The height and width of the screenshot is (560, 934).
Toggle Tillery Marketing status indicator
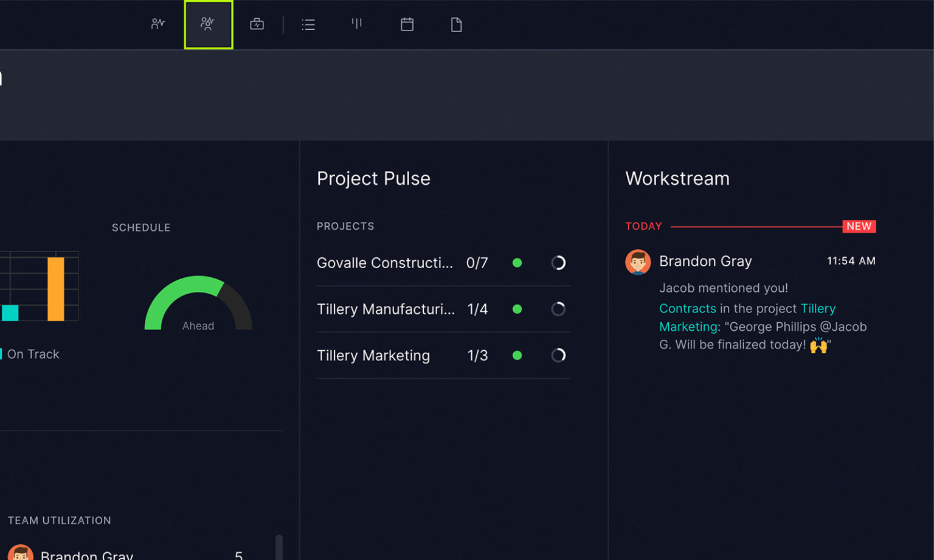[517, 355]
